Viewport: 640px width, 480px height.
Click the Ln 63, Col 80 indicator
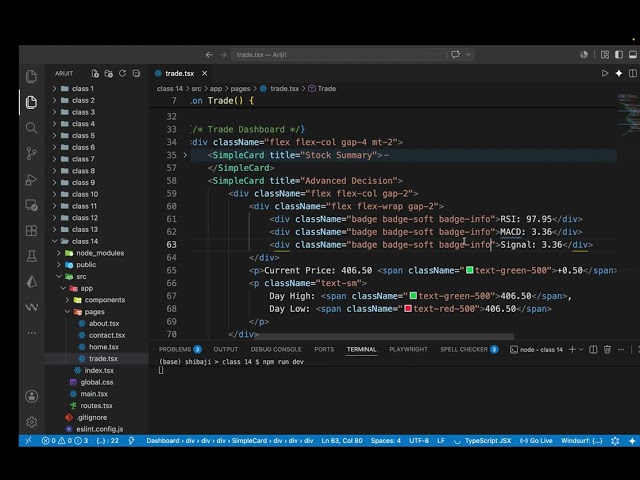coord(342,441)
